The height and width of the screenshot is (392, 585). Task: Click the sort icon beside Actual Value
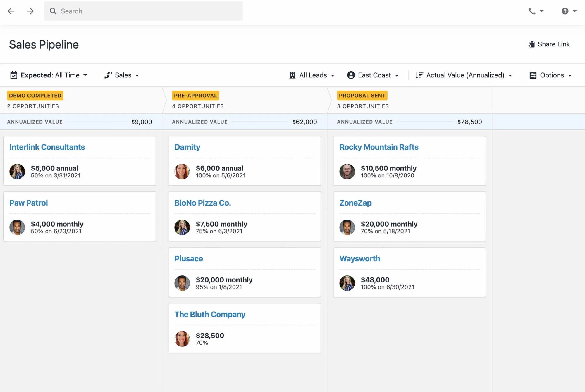click(419, 75)
